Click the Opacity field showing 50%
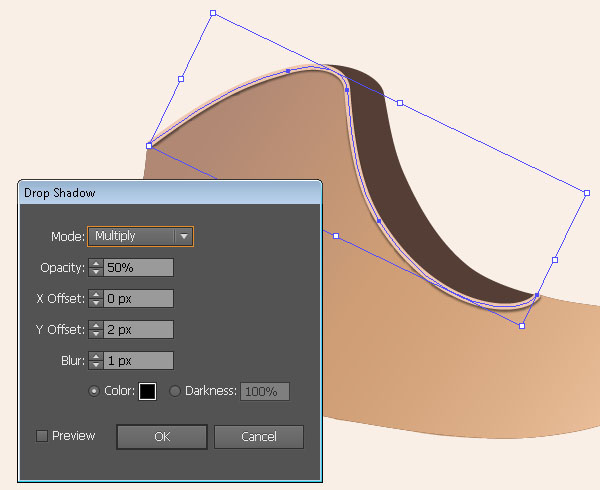The width and height of the screenshot is (600, 490). coord(138,267)
